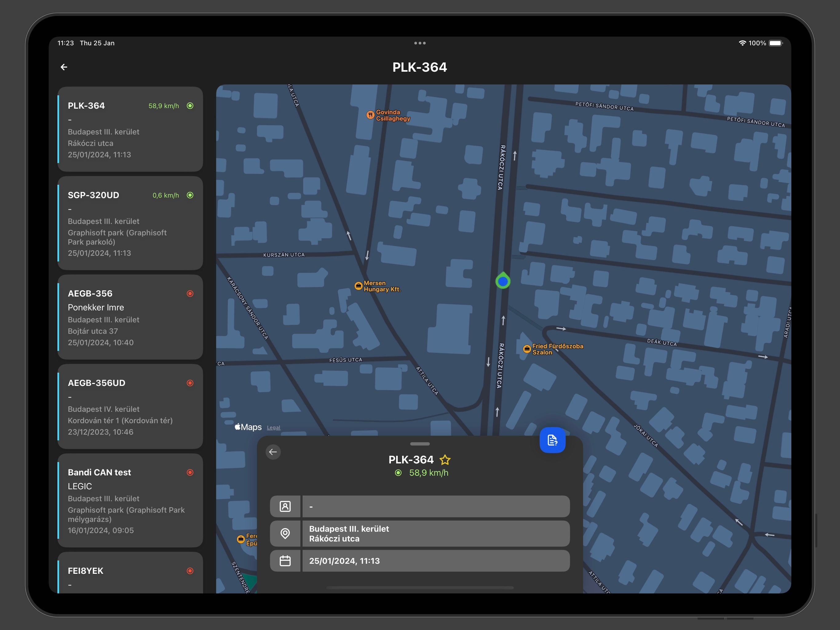Tap the Kurszán utca street label
Image resolution: width=840 pixels, height=630 pixels.
[x=284, y=255]
